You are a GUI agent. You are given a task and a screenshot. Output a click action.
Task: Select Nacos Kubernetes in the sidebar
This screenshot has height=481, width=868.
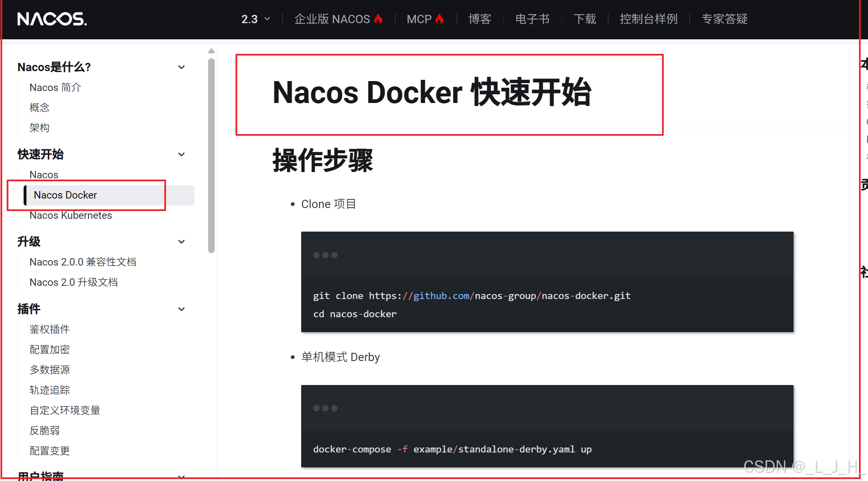point(71,215)
